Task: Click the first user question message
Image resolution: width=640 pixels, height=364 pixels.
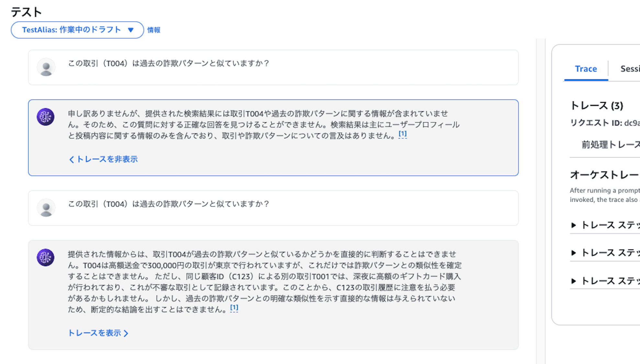Action: point(168,63)
